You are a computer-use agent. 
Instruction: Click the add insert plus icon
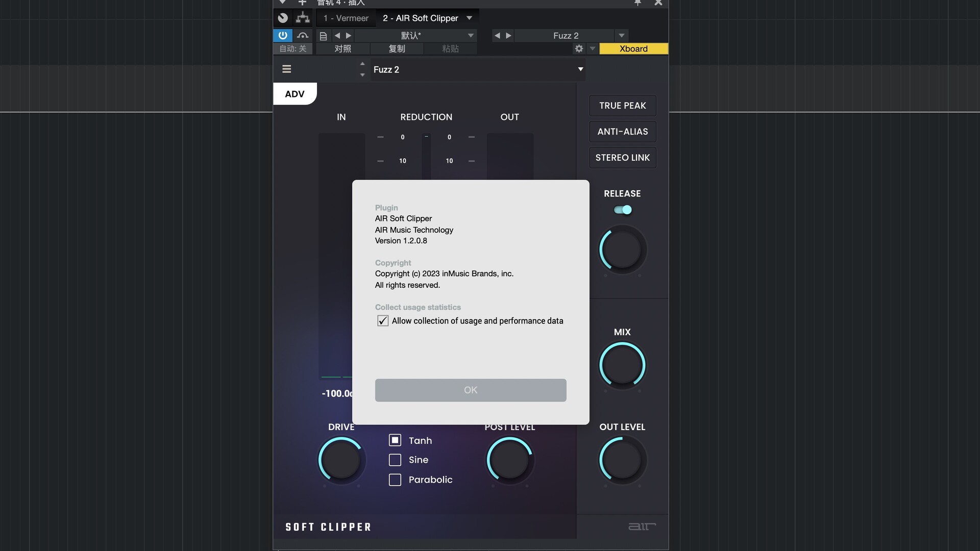coord(302,3)
